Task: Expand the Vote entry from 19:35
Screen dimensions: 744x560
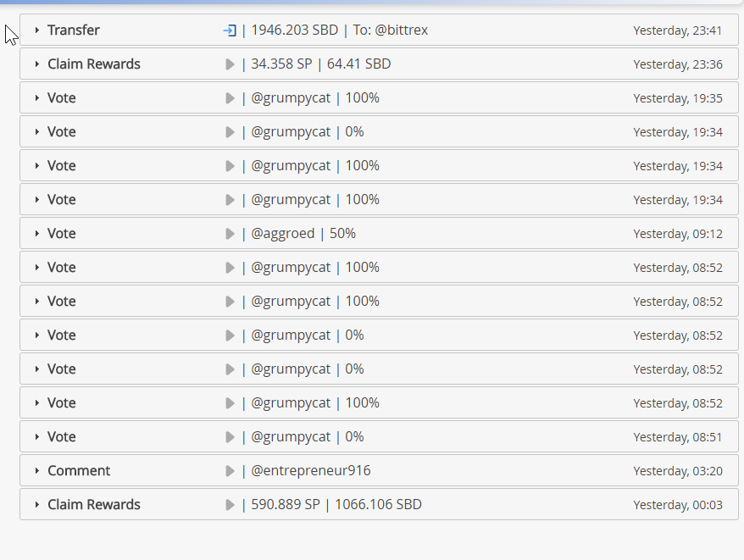Action: click(37, 98)
